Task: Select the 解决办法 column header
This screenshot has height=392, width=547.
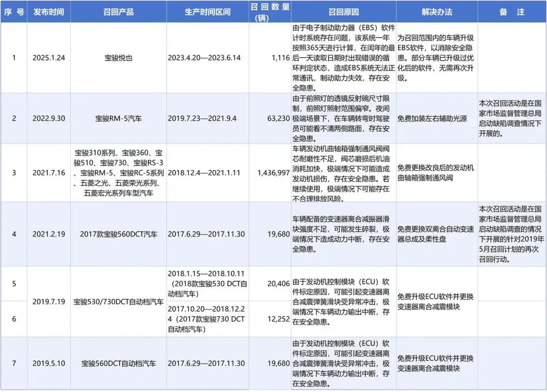Action: click(x=437, y=12)
